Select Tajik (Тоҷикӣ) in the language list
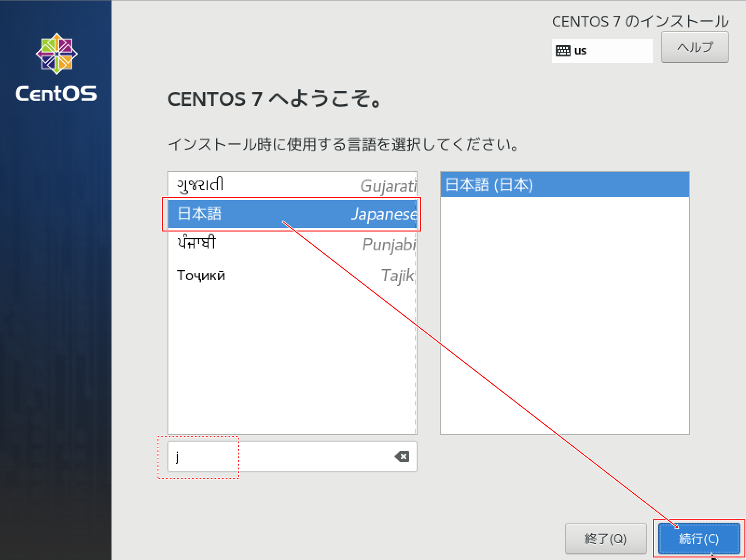 point(292,275)
